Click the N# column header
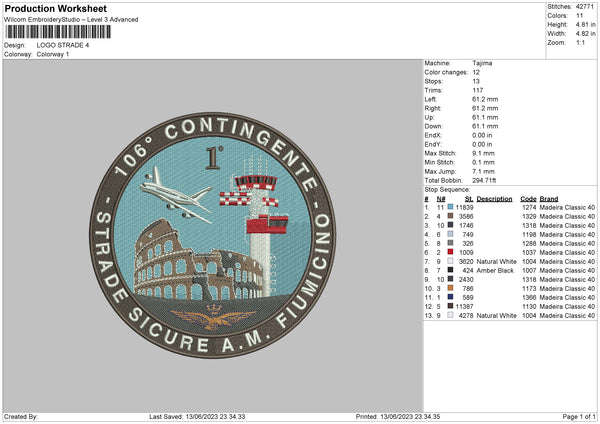The height and width of the screenshot is (424, 600). pyautogui.click(x=440, y=199)
